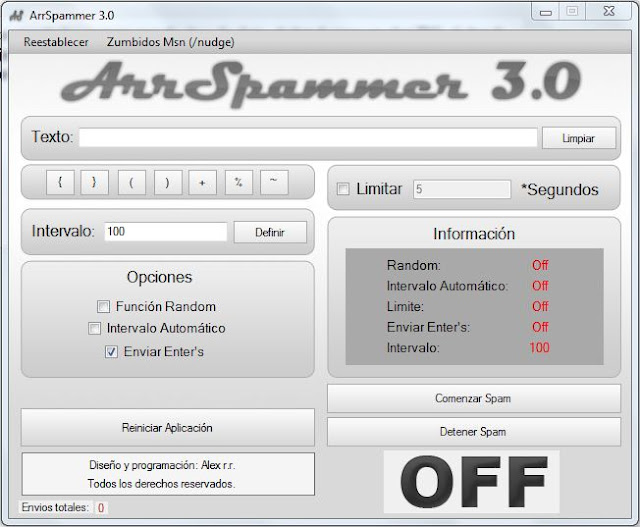The image size is (640, 527).
Task: Click the ArrSpammer title bar icon
Action: (x=16, y=16)
